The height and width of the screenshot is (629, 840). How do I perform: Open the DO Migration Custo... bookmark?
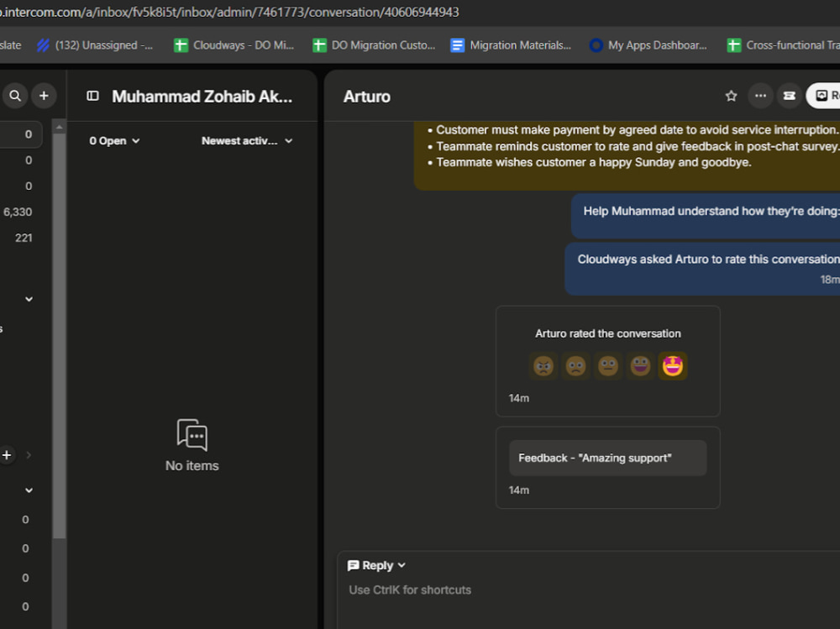pos(374,45)
